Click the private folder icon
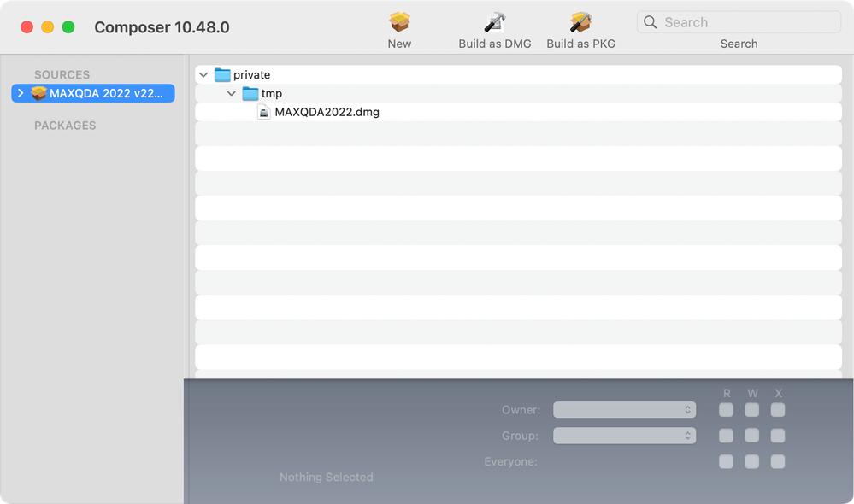Image resolution: width=854 pixels, height=504 pixels. click(x=222, y=74)
